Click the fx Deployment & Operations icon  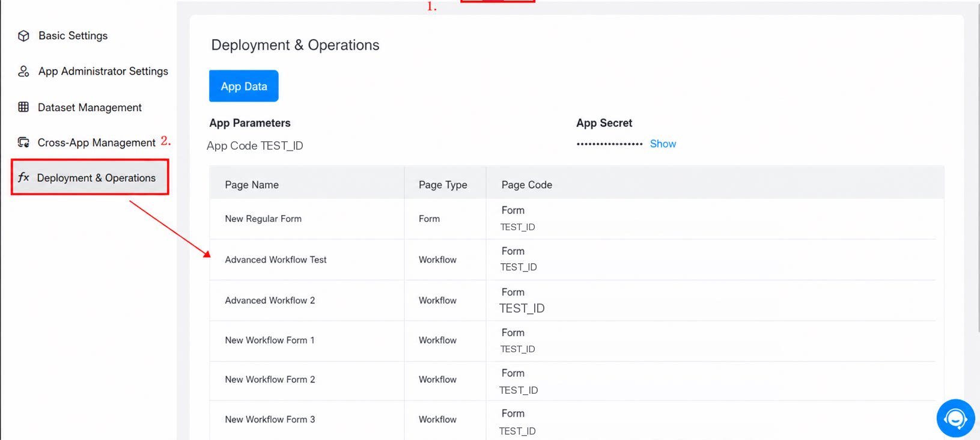23,177
